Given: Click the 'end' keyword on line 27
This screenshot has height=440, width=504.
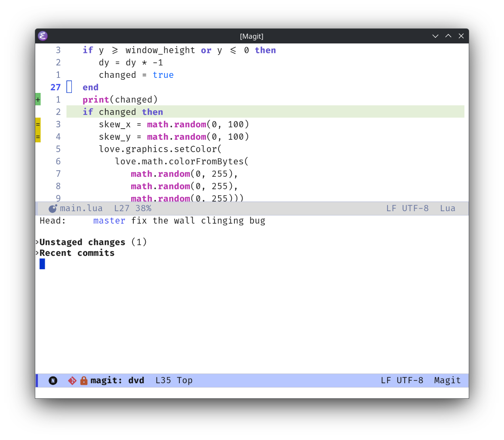Looking at the screenshot, I should [x=91, y=87].
